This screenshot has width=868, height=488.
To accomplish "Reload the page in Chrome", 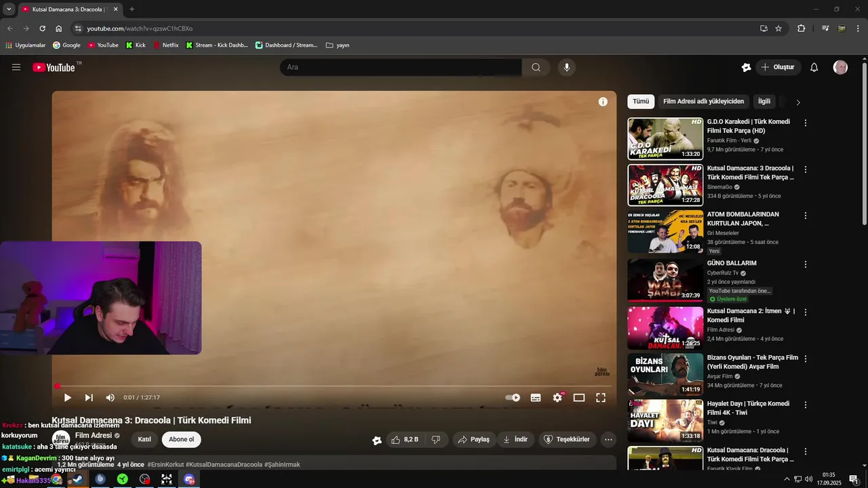I will tap(42, 28).
